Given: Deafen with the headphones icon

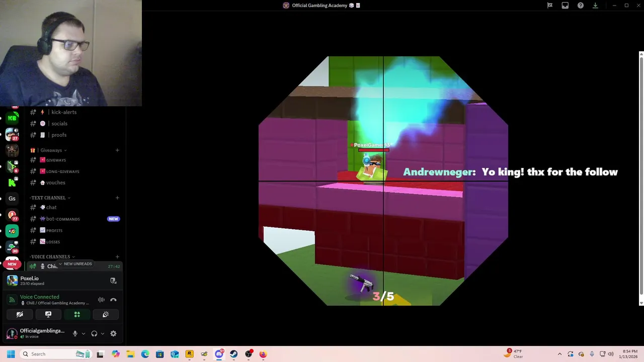Looking at the screenshot, I should coord(94,333).
